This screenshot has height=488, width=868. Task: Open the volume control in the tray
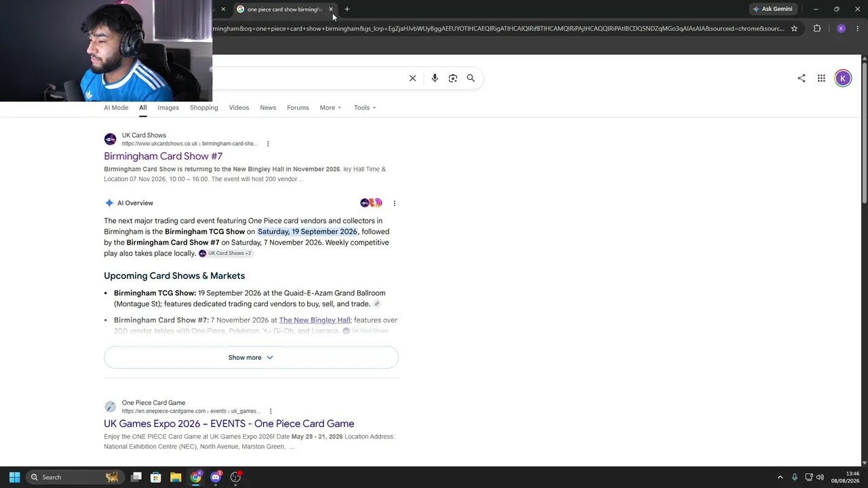coord(820,477)
